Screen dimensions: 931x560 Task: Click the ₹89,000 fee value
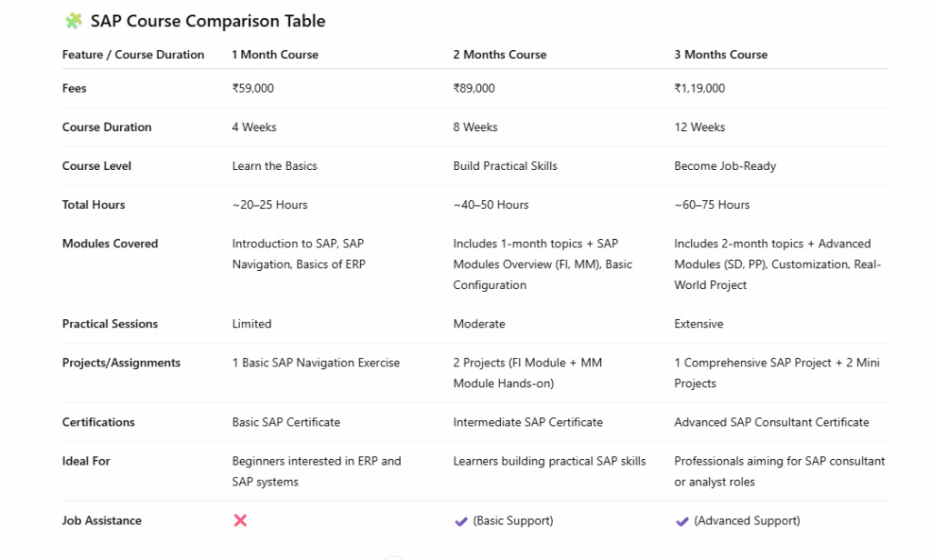point(474,88)
